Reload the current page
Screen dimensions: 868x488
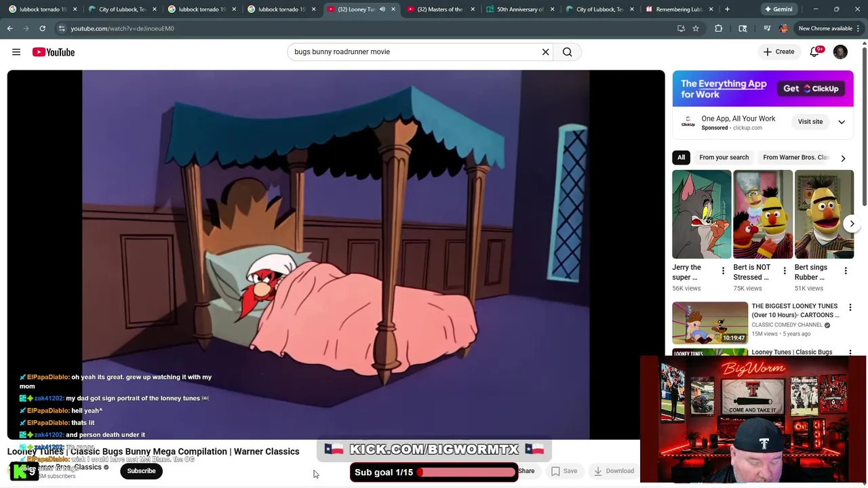(42, 28)
